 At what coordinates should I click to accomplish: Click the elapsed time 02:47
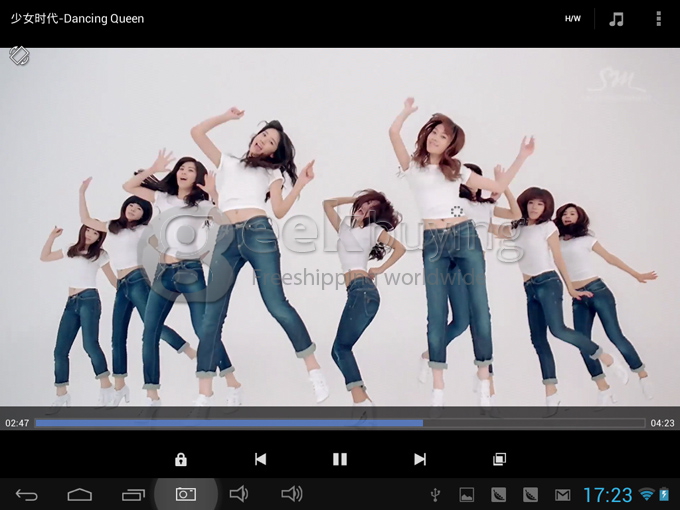click(x=17, y=423)
